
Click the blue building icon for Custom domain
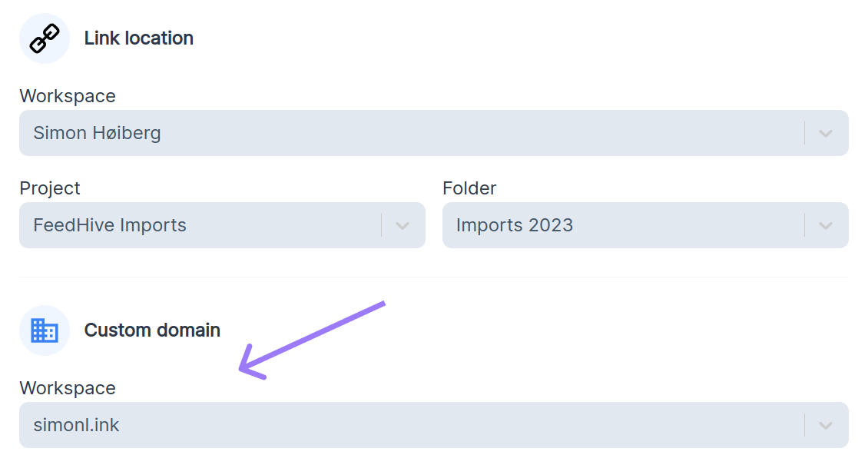click(x=44, y=330)
